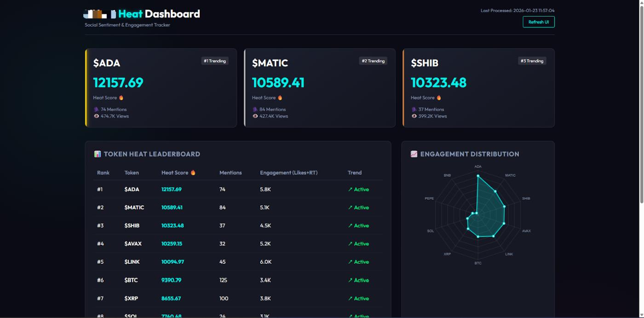Select the $AVAX row in the leaderboard
Viewport: 644px width, 318px height.
click(133, 244)
